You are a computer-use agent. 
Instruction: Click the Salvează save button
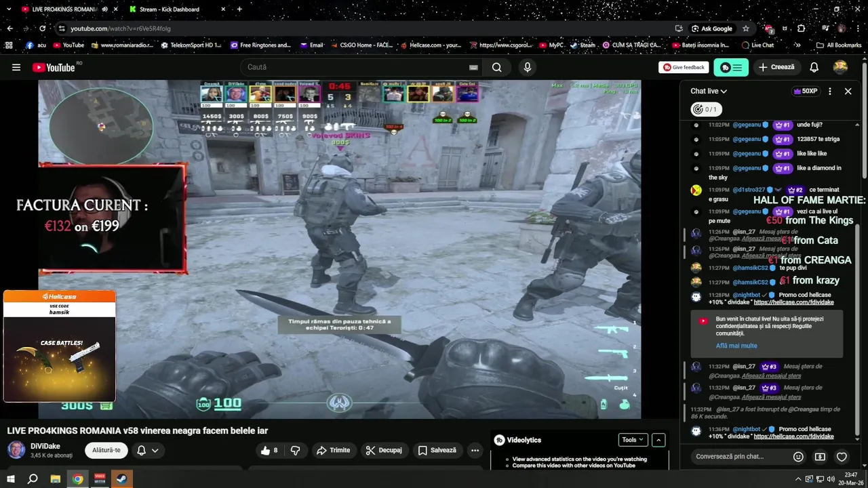(x=437, y=450)
